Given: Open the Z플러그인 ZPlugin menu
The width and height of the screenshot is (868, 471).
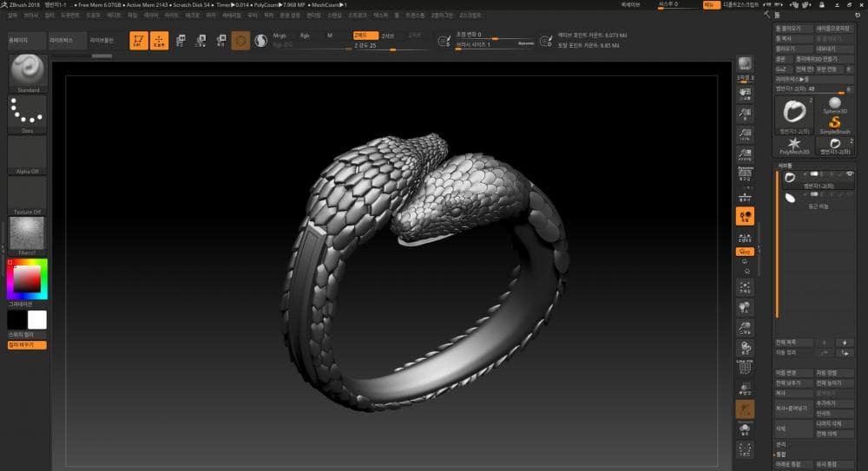Looking at the screenshot, I should 442,16.
